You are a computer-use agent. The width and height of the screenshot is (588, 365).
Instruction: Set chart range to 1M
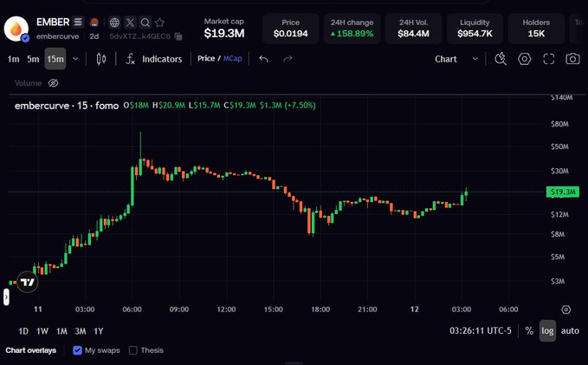pyautogui.click(x=61, y=331)
